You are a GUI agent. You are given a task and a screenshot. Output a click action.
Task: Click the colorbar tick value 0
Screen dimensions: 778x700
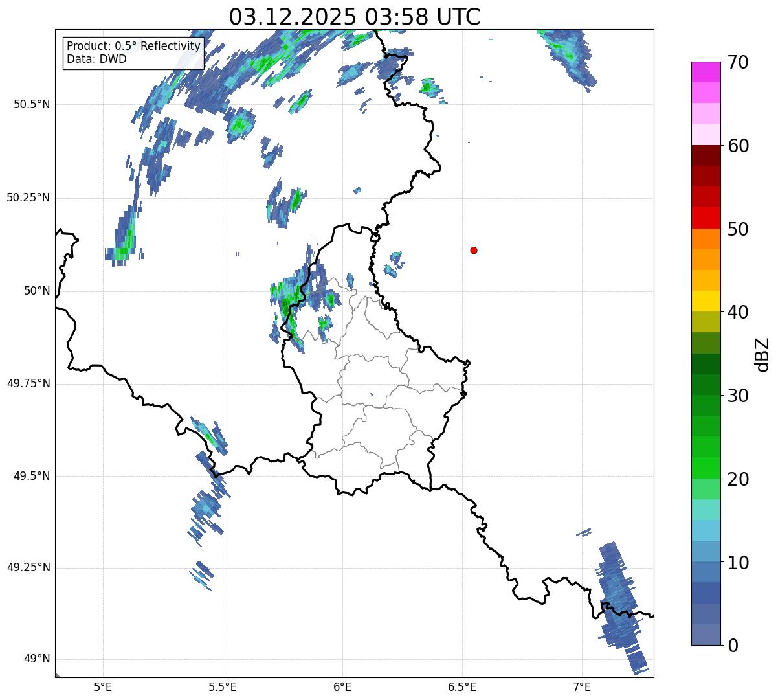pyautogui.click(x=733, y=646)
